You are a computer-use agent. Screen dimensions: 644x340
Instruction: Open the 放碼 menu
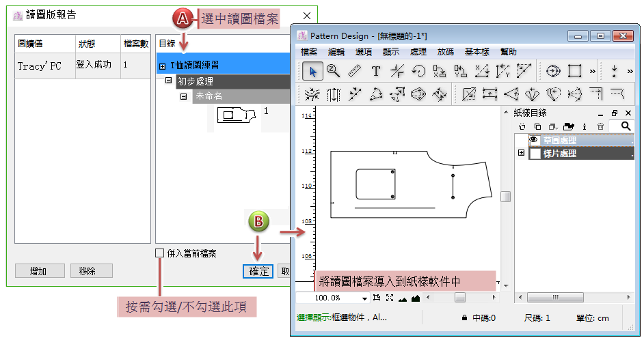[x=446, y=52]
